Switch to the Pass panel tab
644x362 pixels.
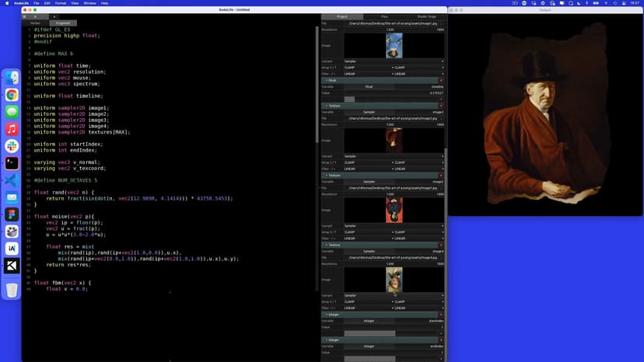click(x=384, y=16)
